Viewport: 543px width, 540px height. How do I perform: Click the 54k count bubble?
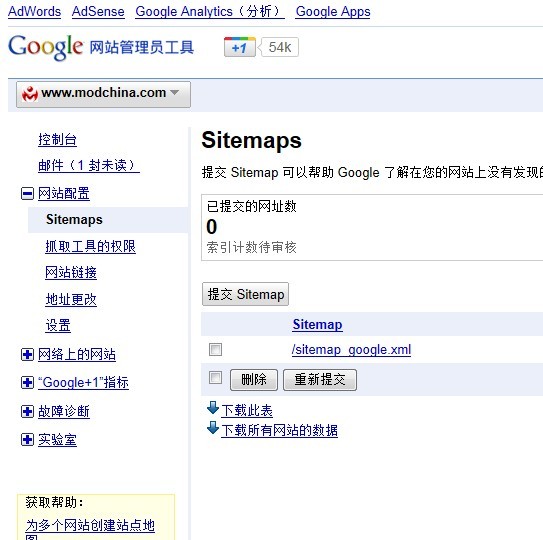coord(280,47)
